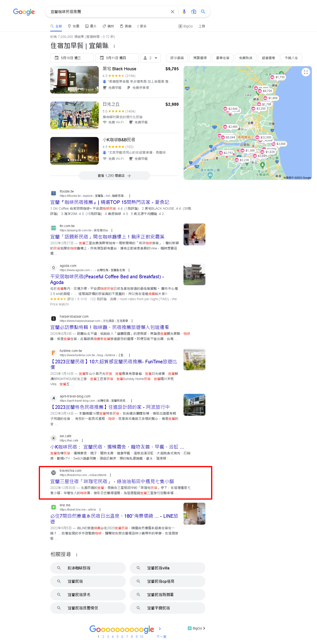The height and width of the screenshot is (644, 317).
Task: Toggle the 評分最高 filter chip
Action: [177, 58]
